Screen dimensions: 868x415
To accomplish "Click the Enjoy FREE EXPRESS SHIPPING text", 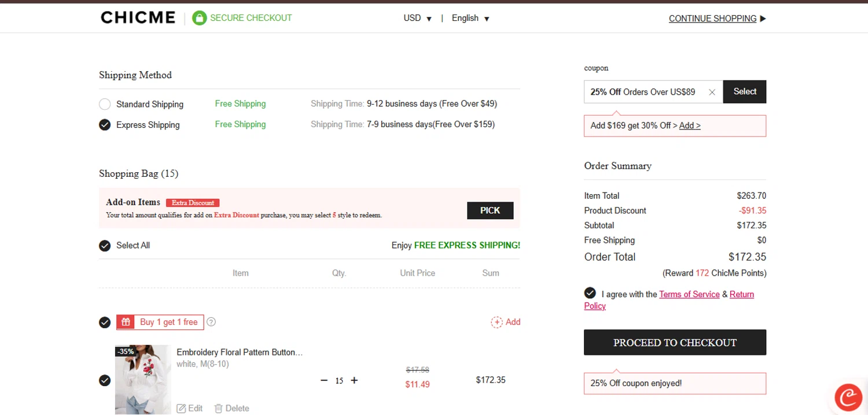I will (x=456, y=246).
